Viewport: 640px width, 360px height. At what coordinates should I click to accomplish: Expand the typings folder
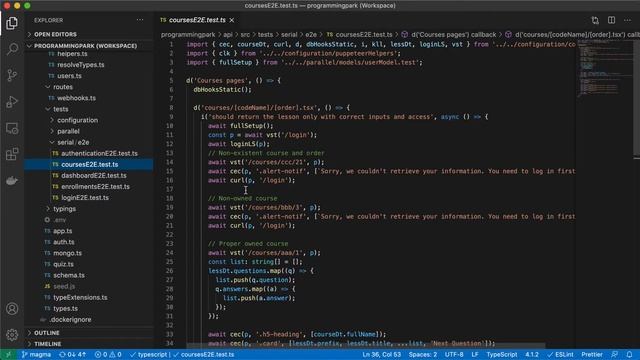[x=89, y=209]
